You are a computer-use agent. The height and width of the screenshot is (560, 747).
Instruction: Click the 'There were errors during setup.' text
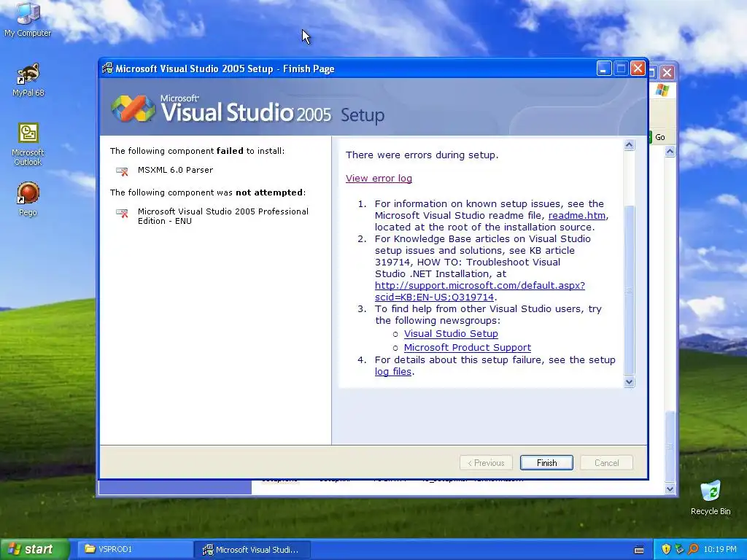422,155
